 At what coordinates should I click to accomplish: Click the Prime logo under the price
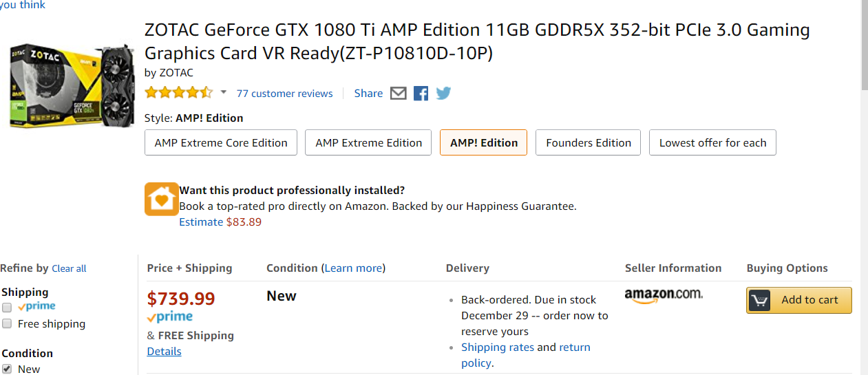click(169, 317)
